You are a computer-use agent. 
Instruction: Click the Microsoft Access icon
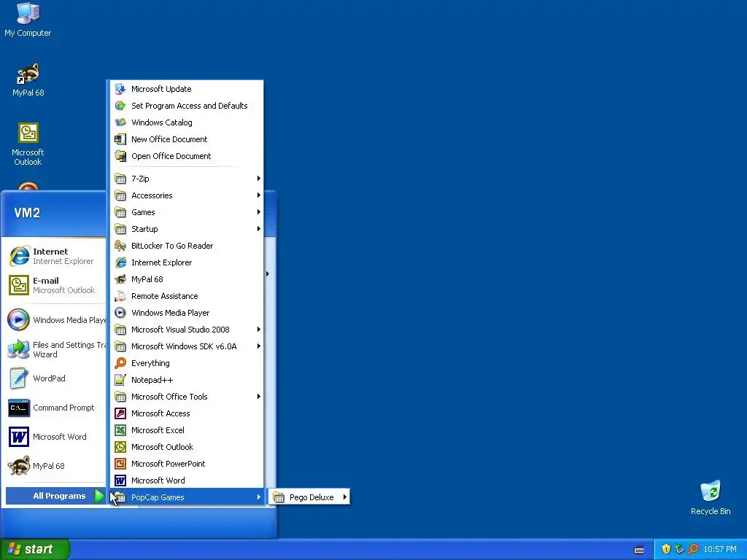tap(120, 413)
